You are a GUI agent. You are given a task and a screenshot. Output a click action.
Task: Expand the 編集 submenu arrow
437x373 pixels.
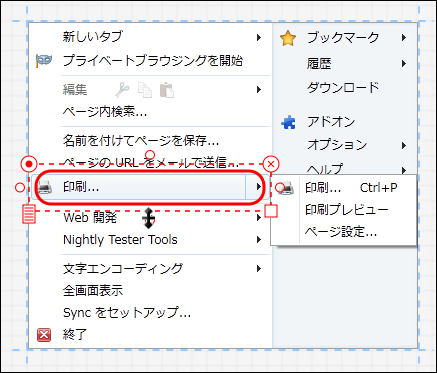(259, 89)
